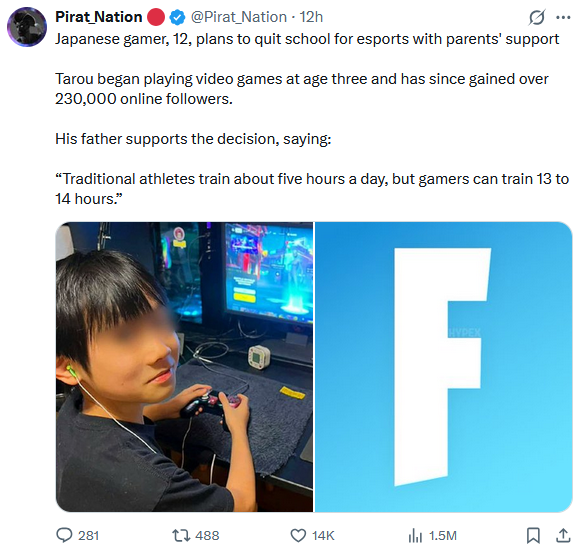Click the Grok slashed-circle icon

coord(537,17)
